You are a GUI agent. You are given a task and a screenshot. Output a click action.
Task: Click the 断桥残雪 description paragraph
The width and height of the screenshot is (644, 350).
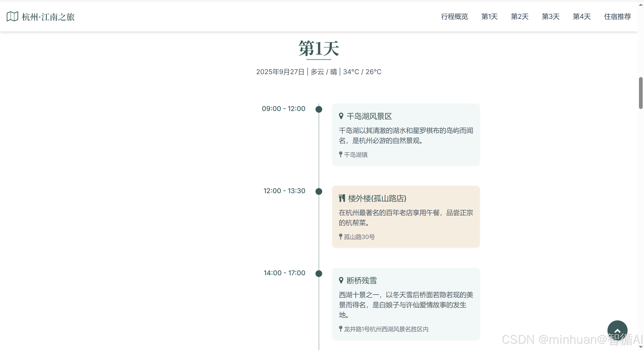click(406, 305)
